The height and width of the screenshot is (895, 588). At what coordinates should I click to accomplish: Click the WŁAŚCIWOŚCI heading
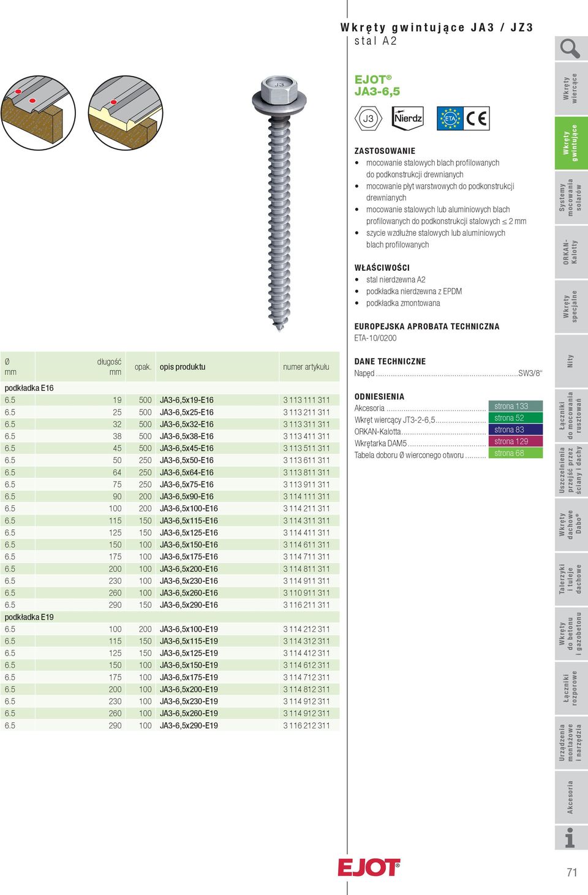pos(382,268)
